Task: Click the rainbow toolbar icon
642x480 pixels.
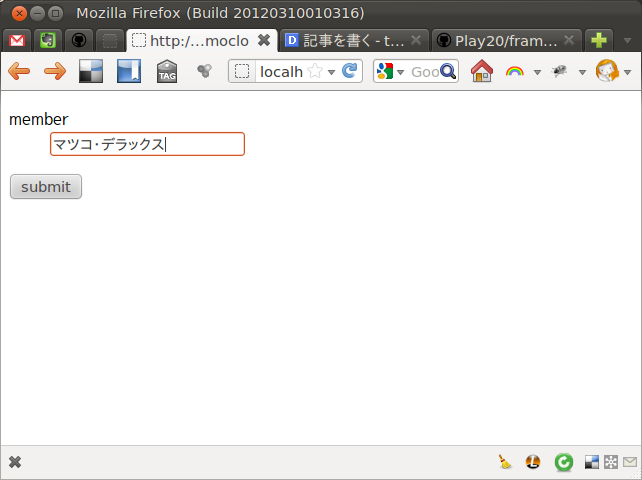Action: pyautogui.click(x=515, y=72)
